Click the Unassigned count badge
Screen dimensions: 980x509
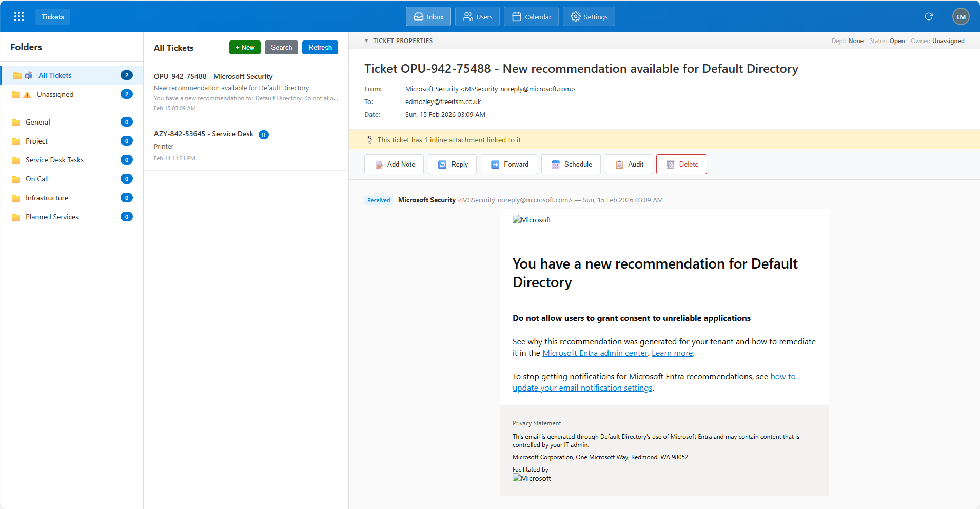(127, 94)
